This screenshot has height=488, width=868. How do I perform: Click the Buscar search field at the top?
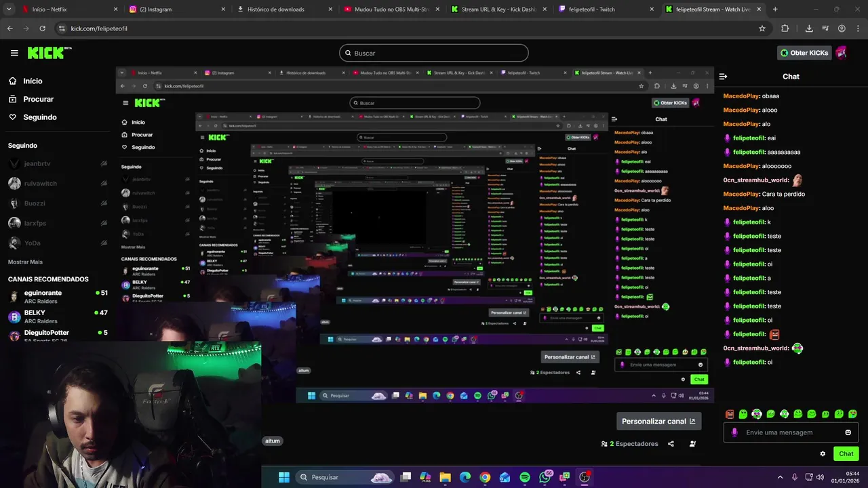434,53
